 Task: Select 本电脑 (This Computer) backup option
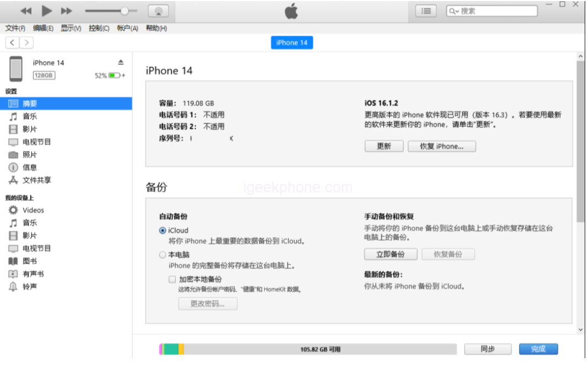pos(163,255)
